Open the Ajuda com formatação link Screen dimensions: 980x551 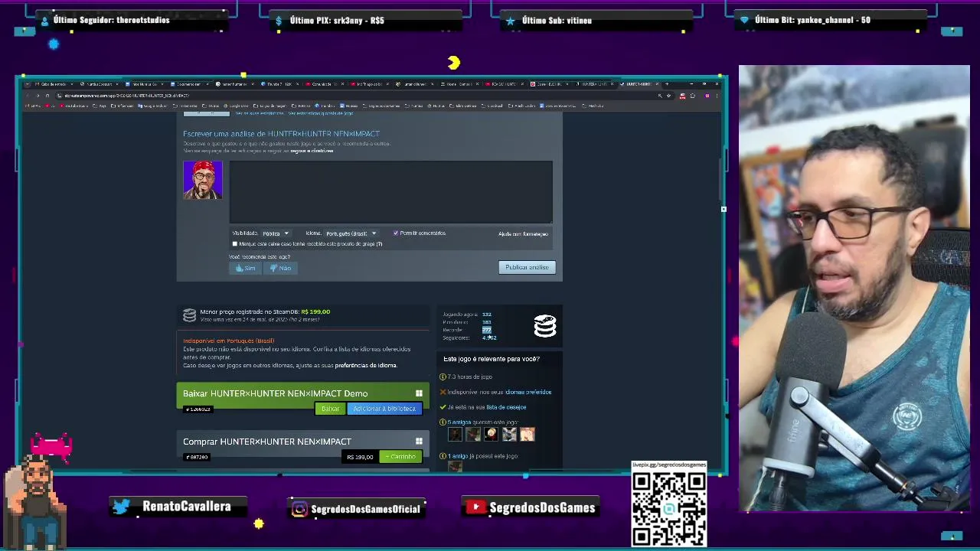[523, 233]
